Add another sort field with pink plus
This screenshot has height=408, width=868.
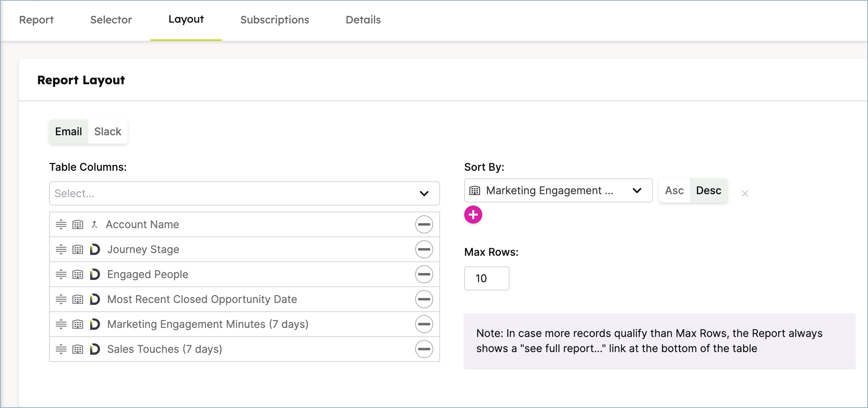pyautogui.click(x=473, y=215)
